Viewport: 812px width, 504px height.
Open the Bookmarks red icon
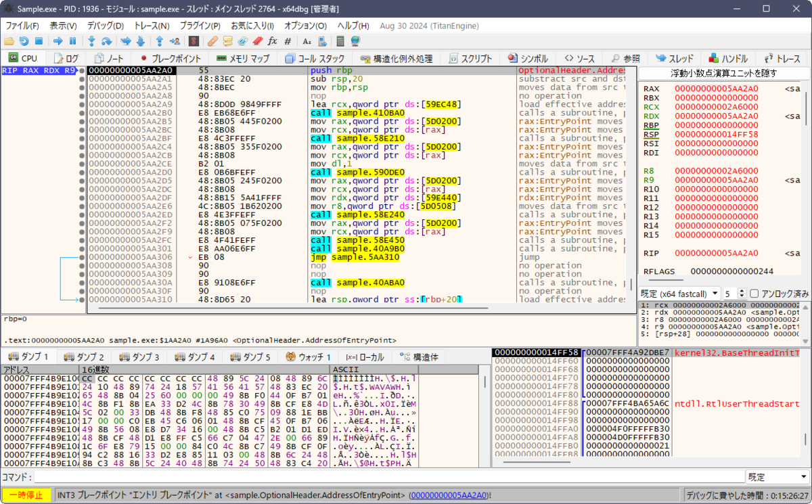(257, 41)
